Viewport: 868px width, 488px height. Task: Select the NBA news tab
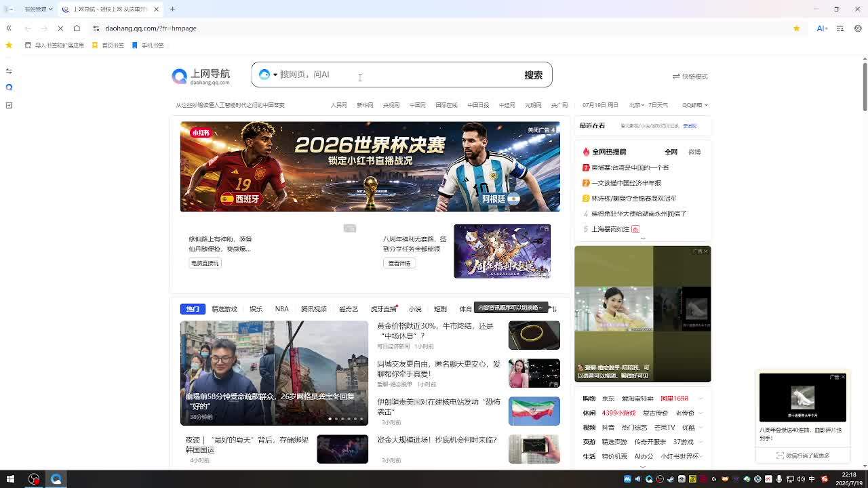coord(281,309)
